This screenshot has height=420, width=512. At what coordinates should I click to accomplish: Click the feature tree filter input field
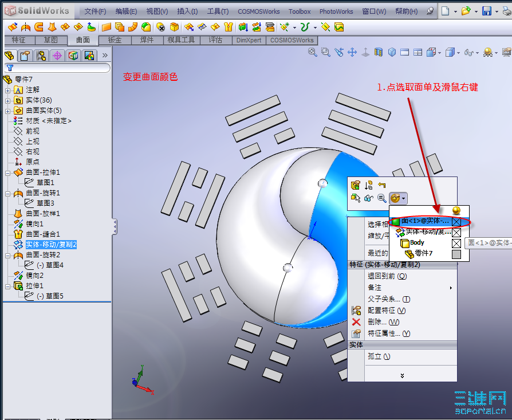(57, 68)
